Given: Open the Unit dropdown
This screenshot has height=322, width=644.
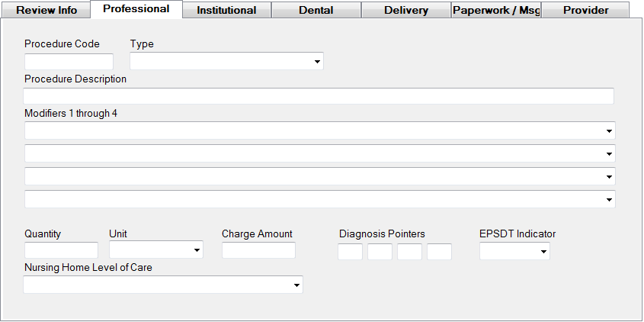Looking at the screenshot, I should click(x=156, y=250).
